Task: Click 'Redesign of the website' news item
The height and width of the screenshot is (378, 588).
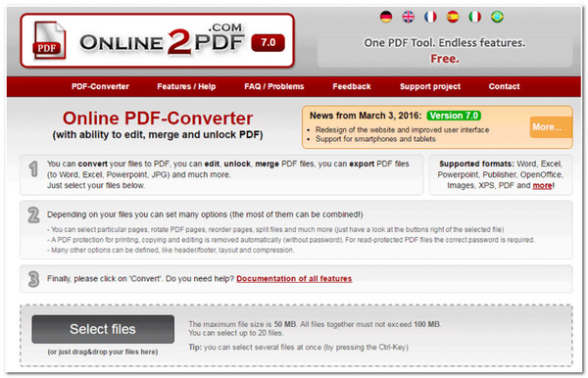Action: pos(402,130)
